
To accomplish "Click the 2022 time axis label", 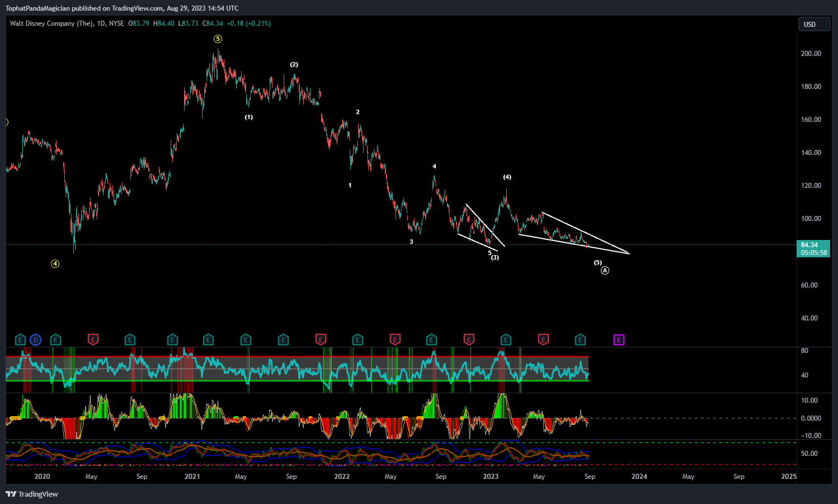I will pos(342,477).
